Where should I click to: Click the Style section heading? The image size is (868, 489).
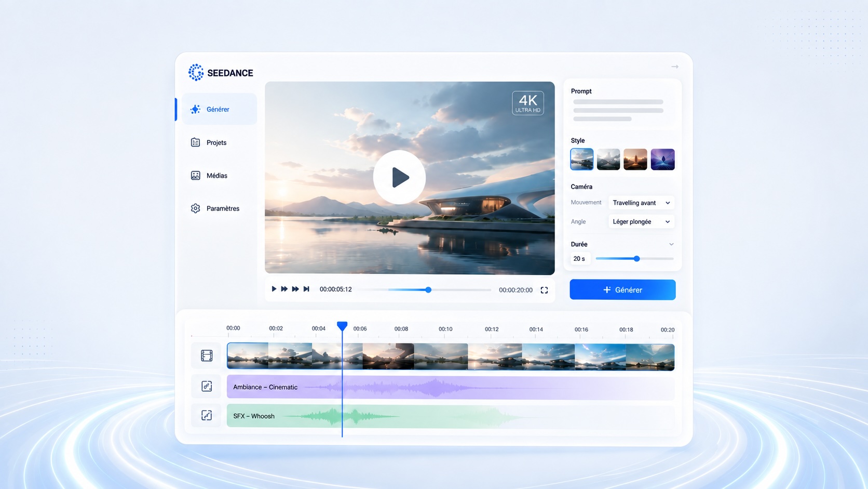coord(578,140)
